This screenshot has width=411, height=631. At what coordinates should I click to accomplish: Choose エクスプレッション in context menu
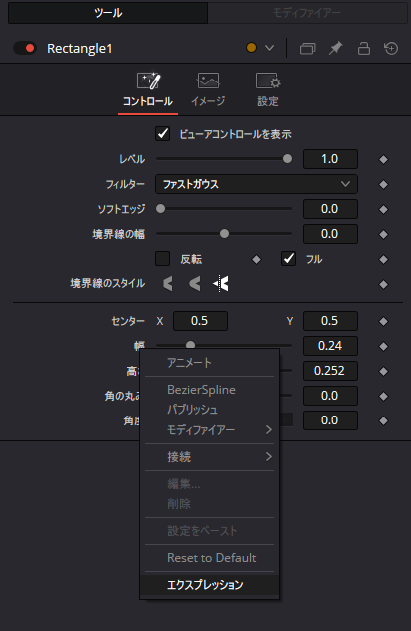[209, 585]
